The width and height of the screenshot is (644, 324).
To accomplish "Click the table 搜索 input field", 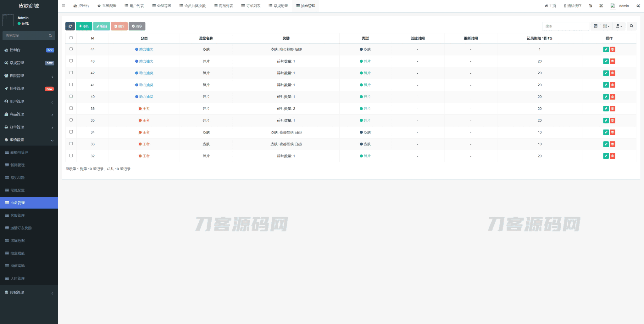I will [565, 26].
